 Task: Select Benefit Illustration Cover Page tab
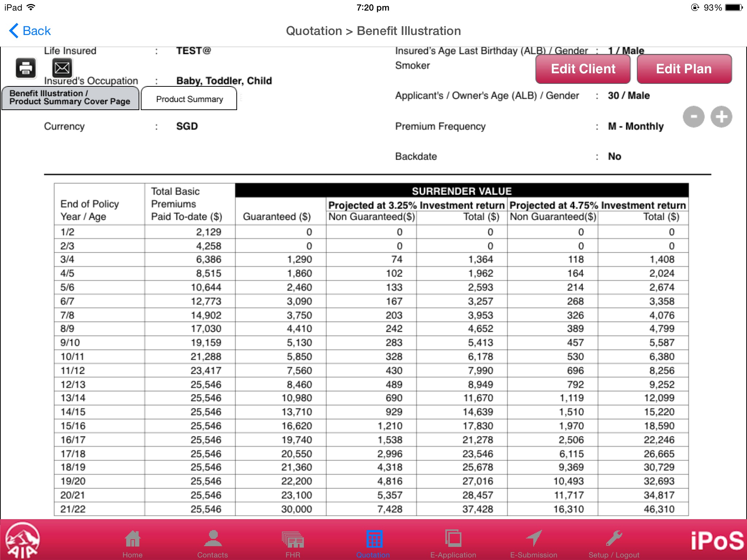[70, 98]
